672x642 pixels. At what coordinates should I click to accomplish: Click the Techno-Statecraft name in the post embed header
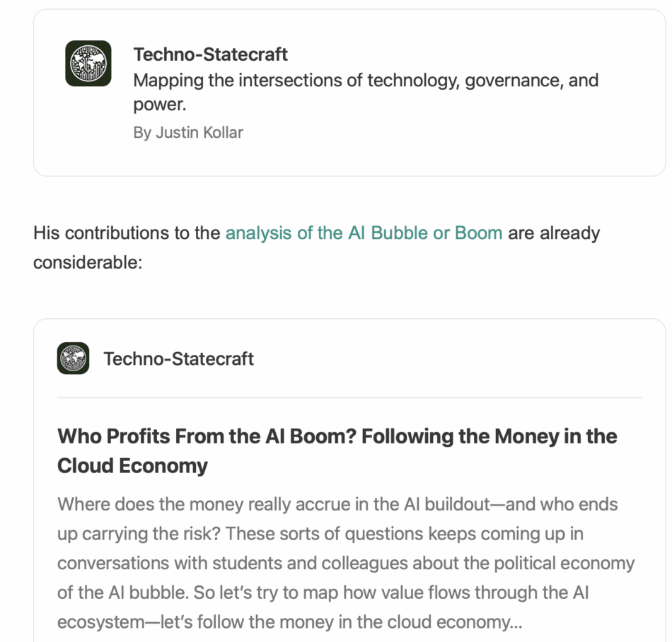point(178,358)
